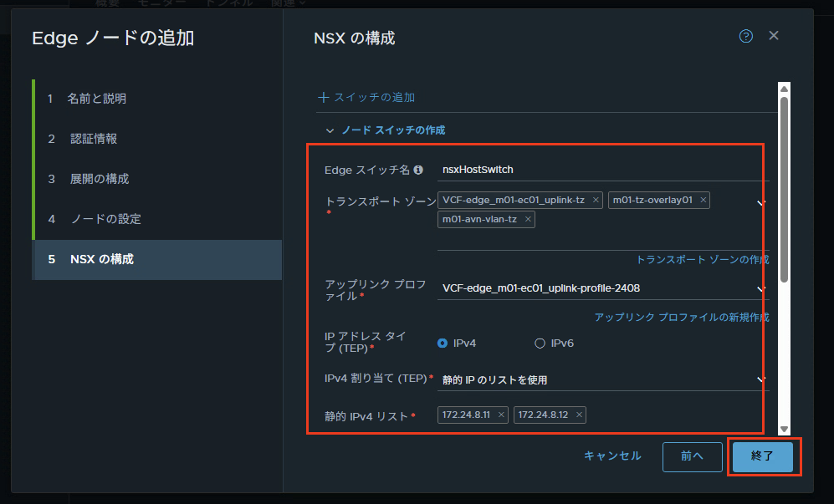Select the IPv6 radio button

pos(540,344)
